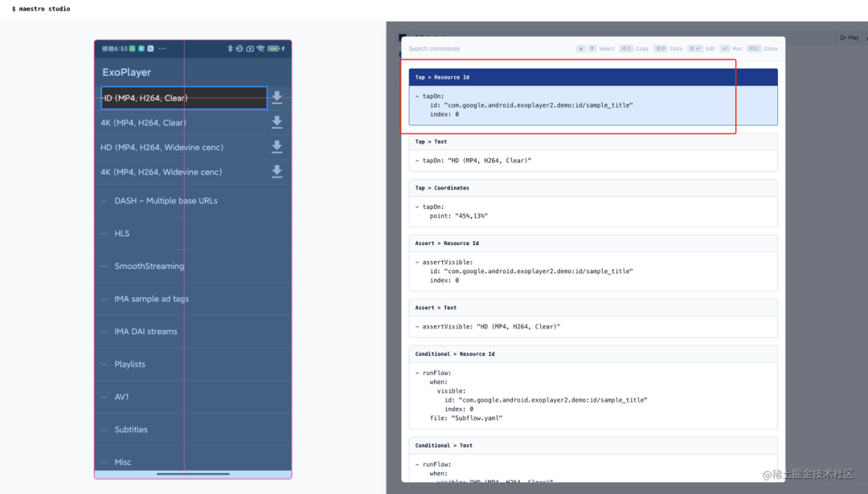
Task: Expand the SmoothStreaming group
Action: [193, 266]
